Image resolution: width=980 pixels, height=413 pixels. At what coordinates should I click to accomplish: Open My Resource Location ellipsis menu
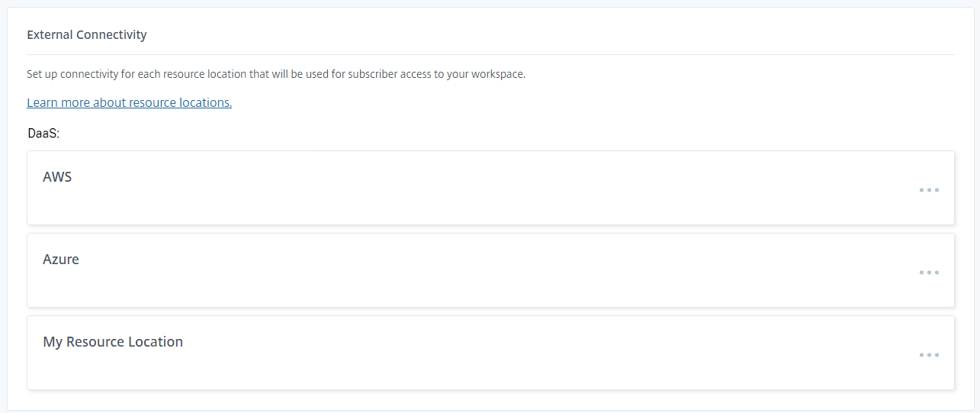tap(929, 355)
